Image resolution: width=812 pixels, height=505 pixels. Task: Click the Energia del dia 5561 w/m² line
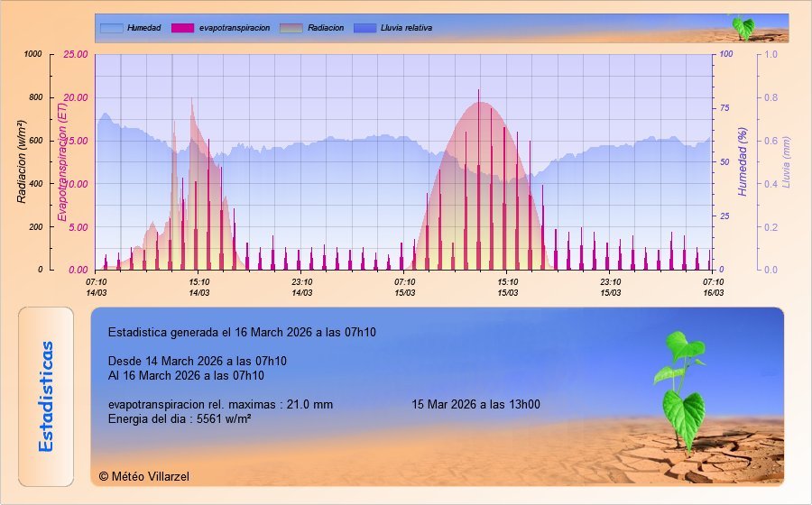[x=179, y=418]
